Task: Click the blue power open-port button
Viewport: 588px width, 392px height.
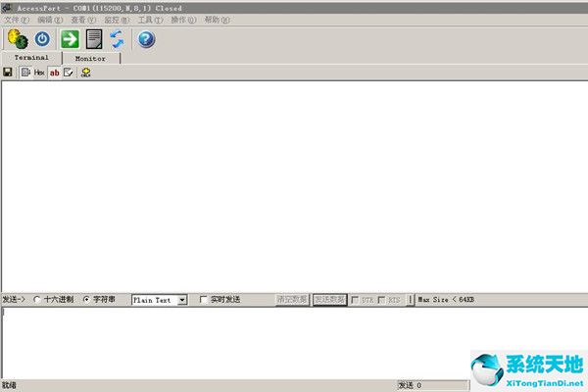Action: [x=42, y=39]
